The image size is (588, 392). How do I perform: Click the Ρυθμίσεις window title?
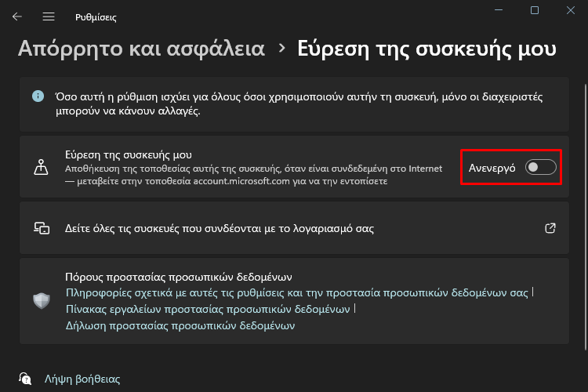tap(96, 17)
